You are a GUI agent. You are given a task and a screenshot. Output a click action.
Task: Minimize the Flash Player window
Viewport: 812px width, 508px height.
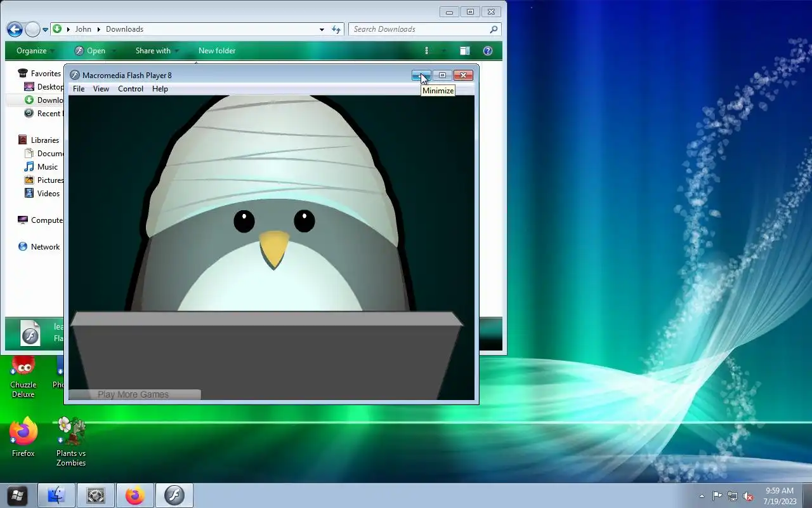pyautogui.click(x=421, y=76)
